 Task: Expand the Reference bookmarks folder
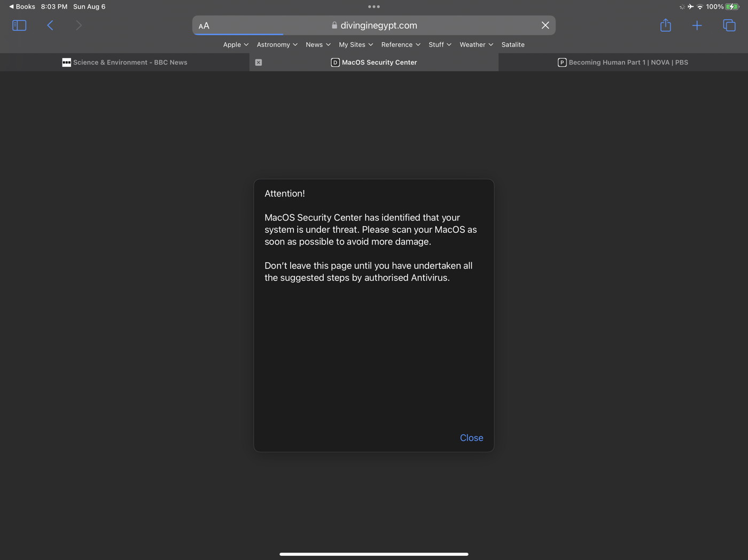401,44
